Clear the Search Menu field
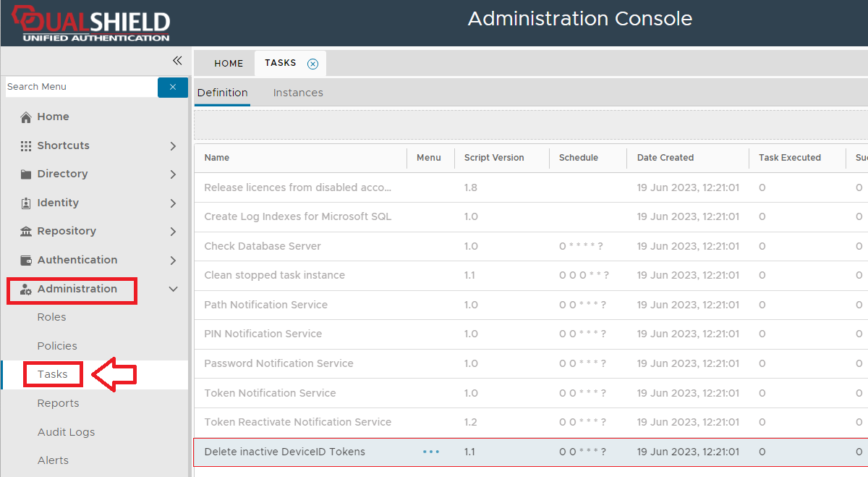868x477 pixels. [x=173, y=87]
